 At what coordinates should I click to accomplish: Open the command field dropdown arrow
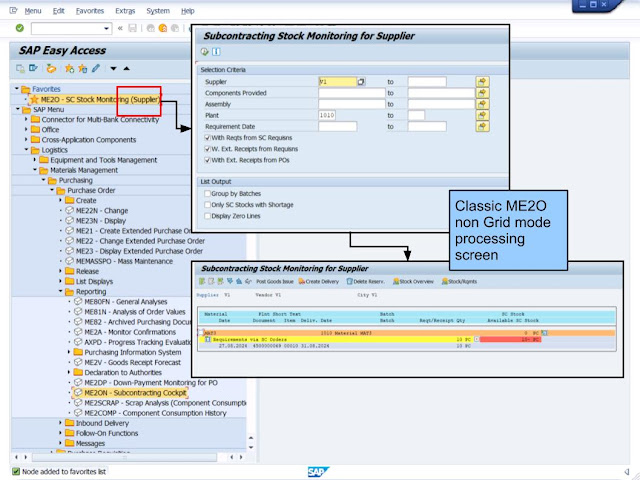(x=106, y=29)
